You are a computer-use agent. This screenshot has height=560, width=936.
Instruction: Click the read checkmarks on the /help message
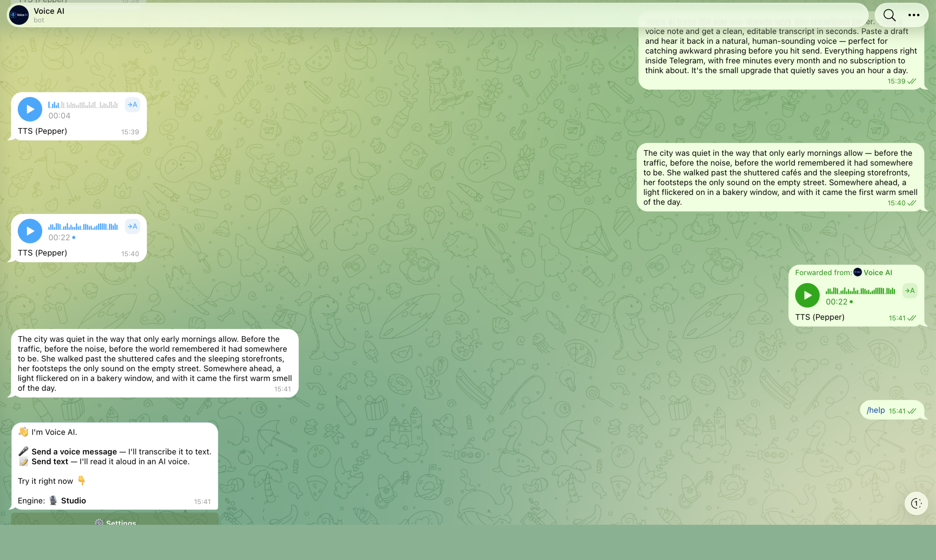click(x=912, y=411)
